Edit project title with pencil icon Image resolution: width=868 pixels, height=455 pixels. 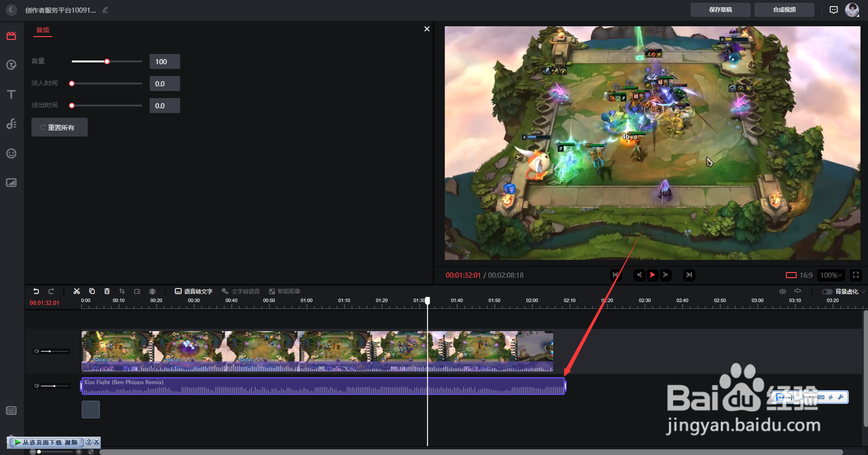click(x=105, y=10)
